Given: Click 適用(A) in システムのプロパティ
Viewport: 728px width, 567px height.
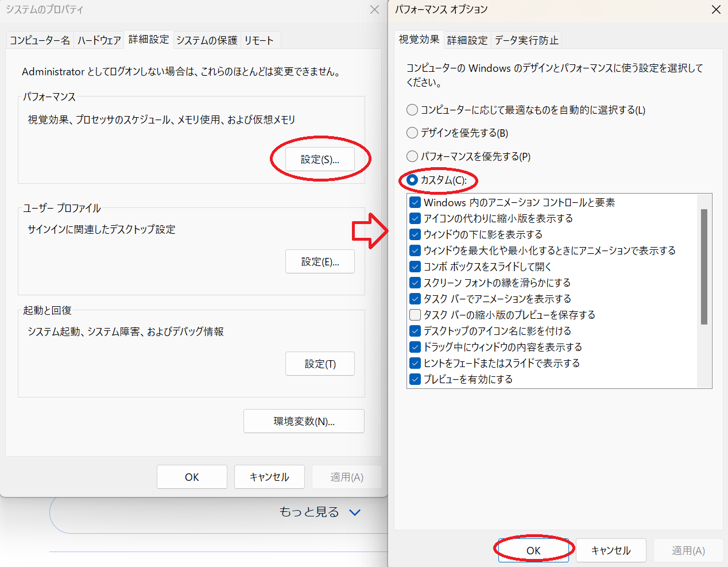Looking at the screenshot, I should pyautogui.click(x=347, y=477).
